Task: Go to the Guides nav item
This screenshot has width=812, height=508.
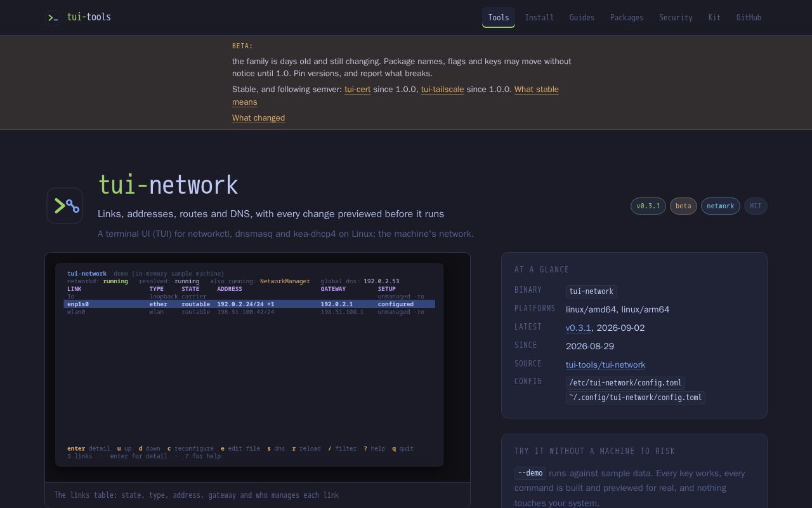Action: 582,18
